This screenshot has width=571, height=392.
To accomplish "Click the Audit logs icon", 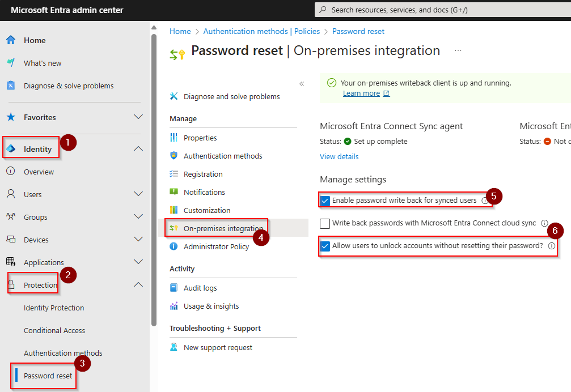I will click(174, 288).
